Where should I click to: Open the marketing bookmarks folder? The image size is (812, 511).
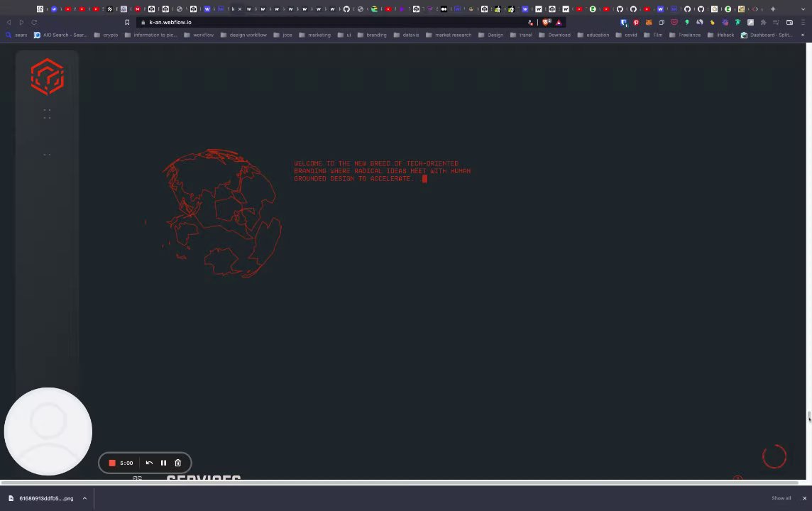(x=314, y=35)
